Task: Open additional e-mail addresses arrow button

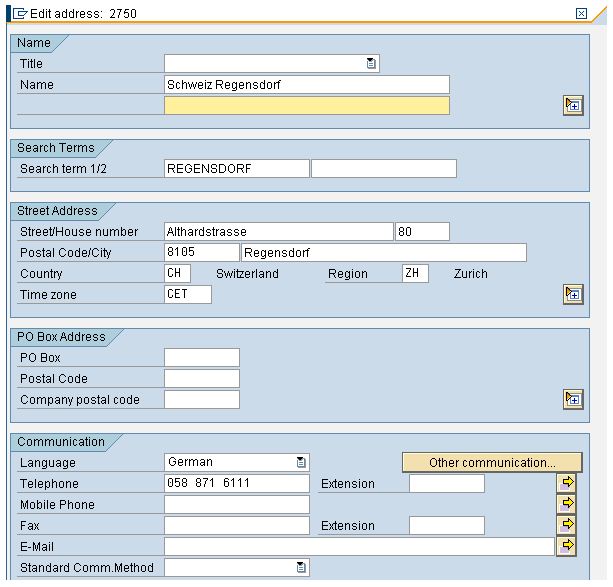Action: (x=567, y=546)
